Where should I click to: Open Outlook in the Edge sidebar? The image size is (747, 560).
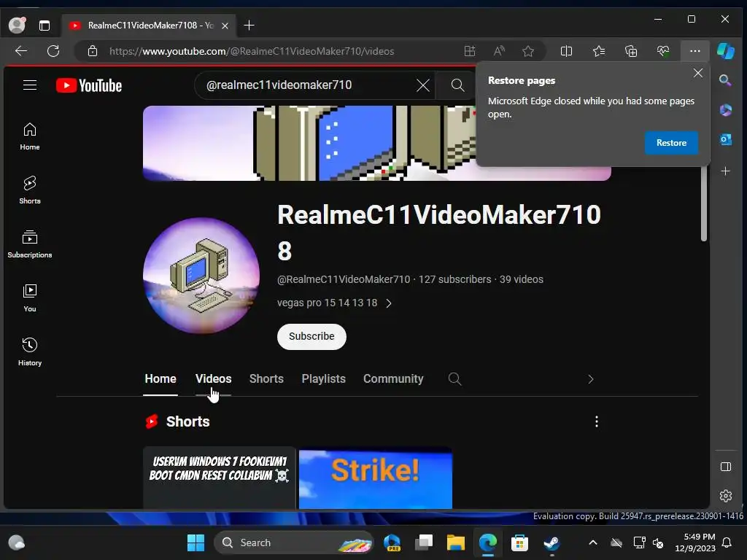726,140
